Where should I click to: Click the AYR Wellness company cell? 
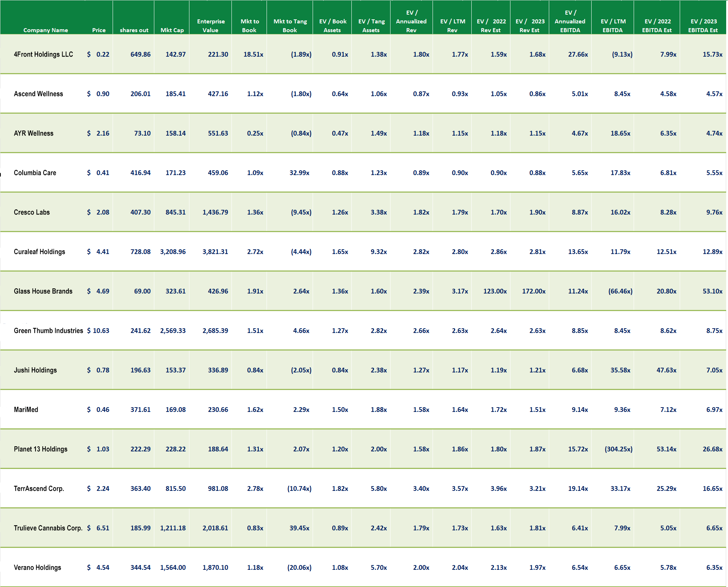[34, 133]
